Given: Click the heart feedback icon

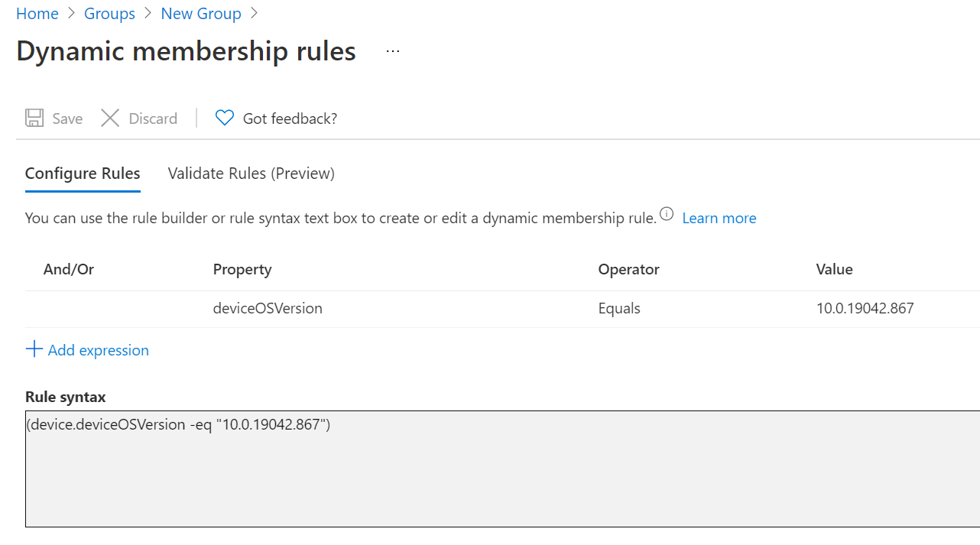Looking at the screenshot, I should [224, 118].
